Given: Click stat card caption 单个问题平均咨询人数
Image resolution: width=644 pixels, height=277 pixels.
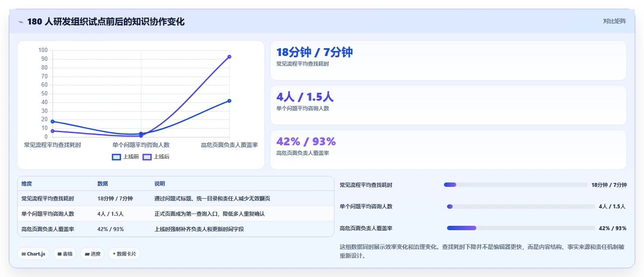Looking at the screenshot, I should point(303,109).
